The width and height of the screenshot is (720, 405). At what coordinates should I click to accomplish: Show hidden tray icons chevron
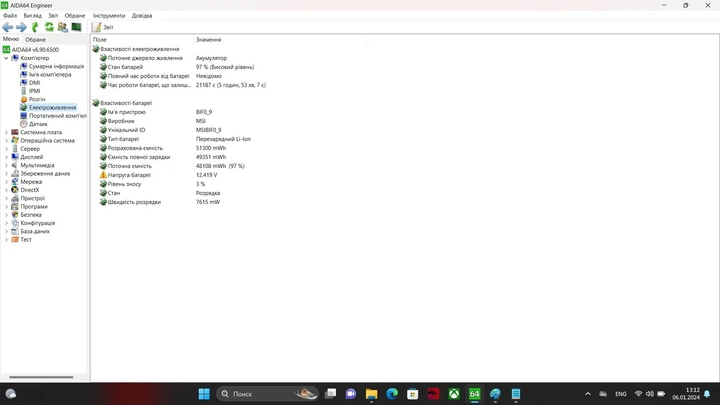[588, 394]
